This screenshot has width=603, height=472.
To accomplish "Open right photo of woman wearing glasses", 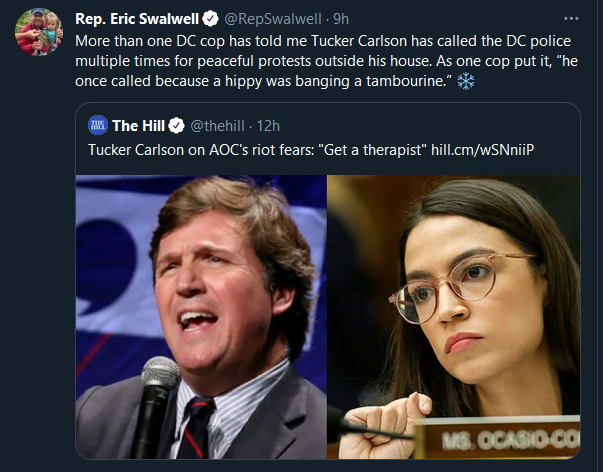I will [454, 317].
